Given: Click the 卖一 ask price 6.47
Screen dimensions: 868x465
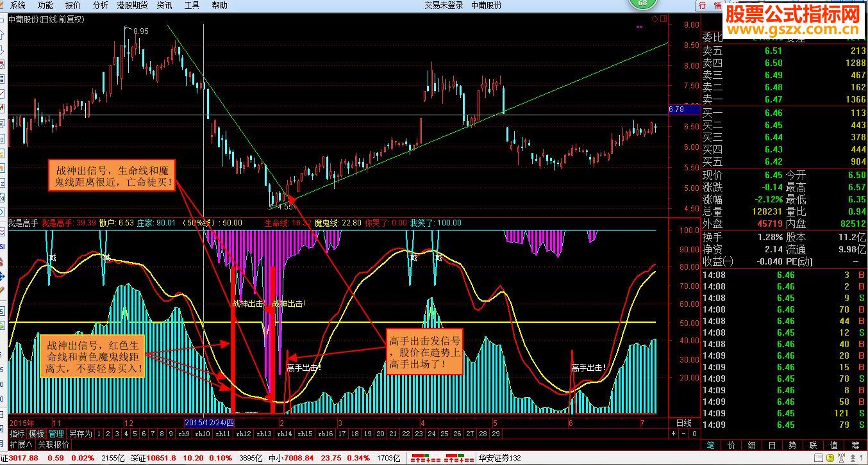Looking at the screenshot, I should [773, 99].
